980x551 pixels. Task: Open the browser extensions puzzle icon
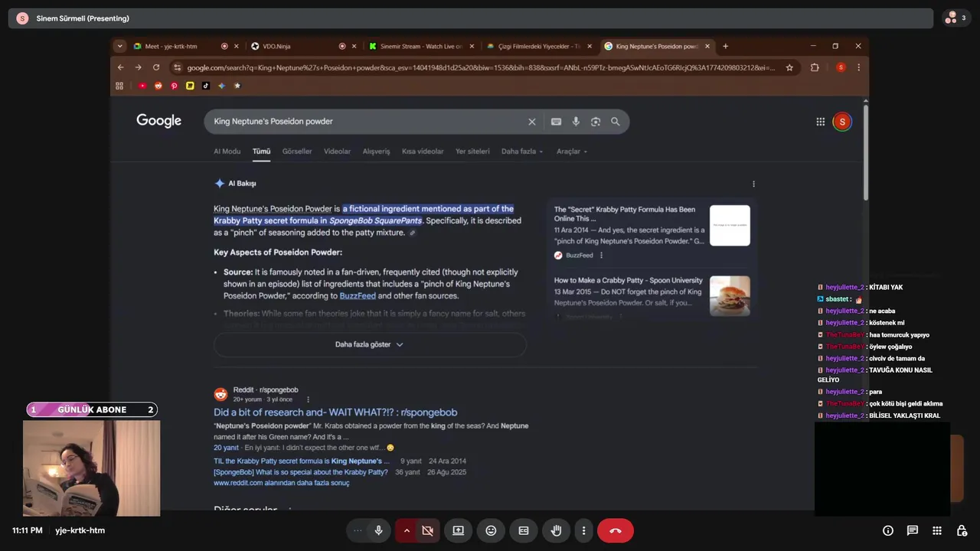tap(815, 67)
